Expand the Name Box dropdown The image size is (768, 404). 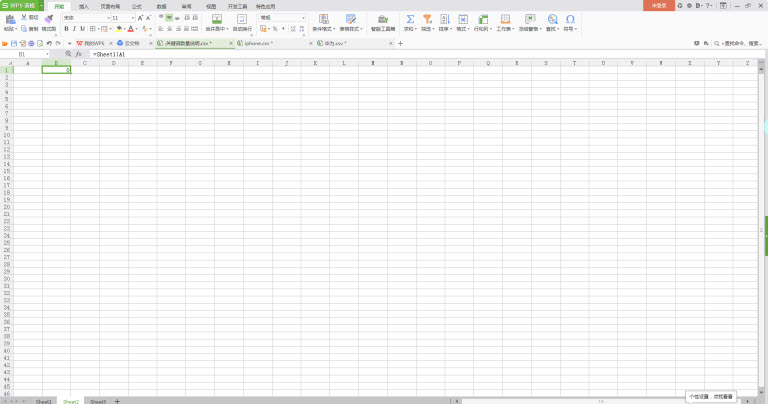click(x=47, y=54)
